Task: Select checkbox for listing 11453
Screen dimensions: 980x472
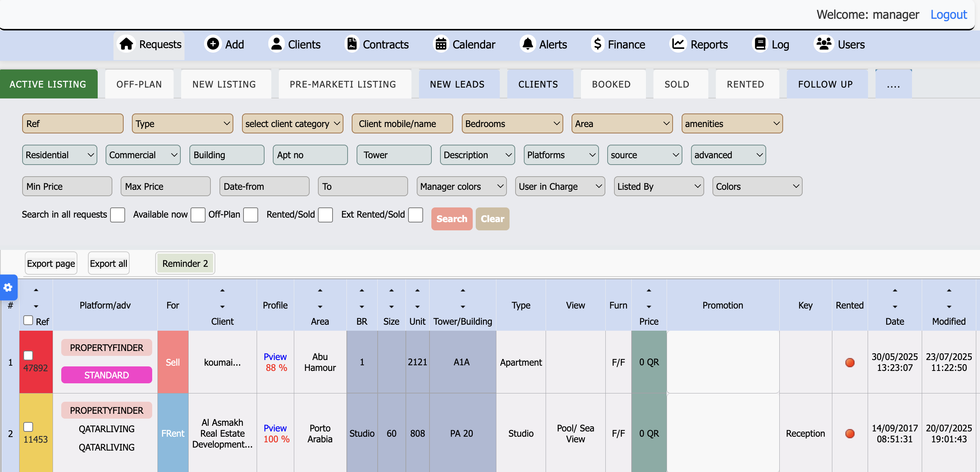Action: tap(28, 427)
